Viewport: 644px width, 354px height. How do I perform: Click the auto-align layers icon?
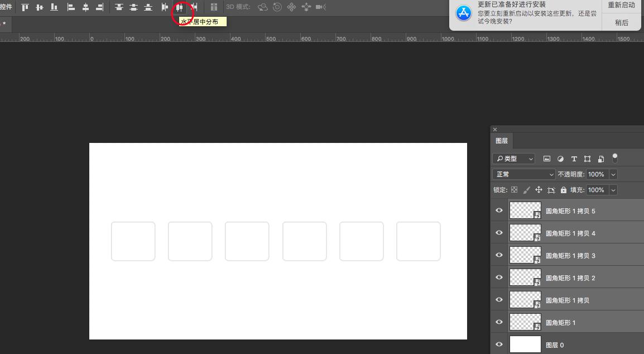[214, 7]
